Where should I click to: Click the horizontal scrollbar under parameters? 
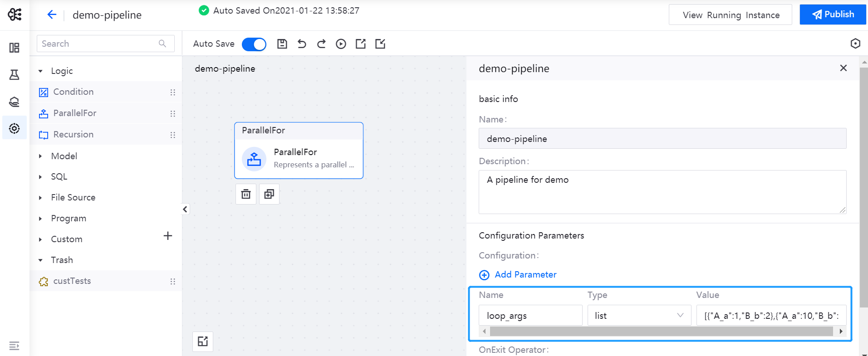click(661, 332)
